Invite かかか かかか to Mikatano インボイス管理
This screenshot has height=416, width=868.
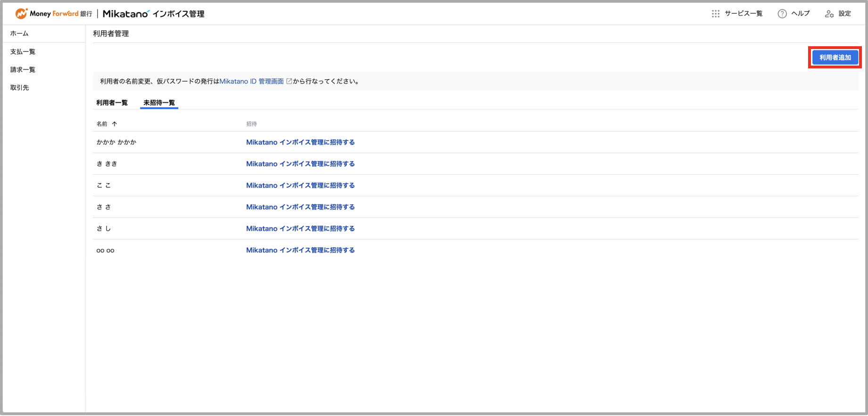pyautogui.click(x=300, y=142)
